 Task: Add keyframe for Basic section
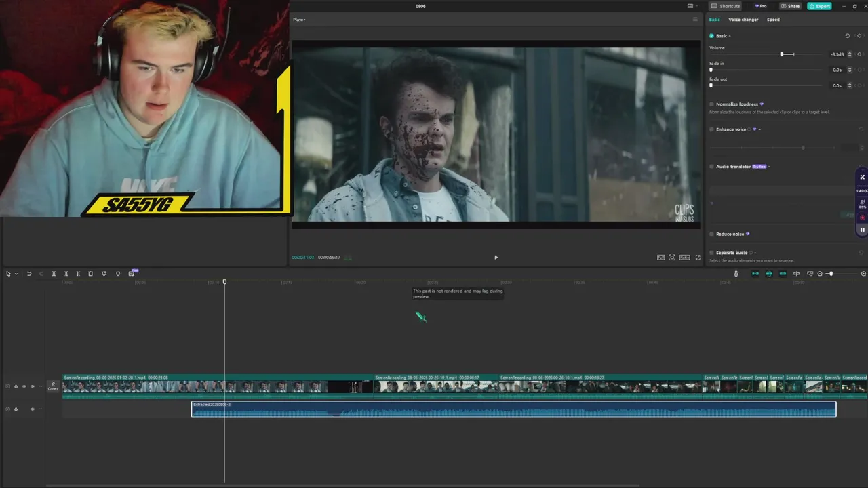pyautogui.click(x=859, y=36)
